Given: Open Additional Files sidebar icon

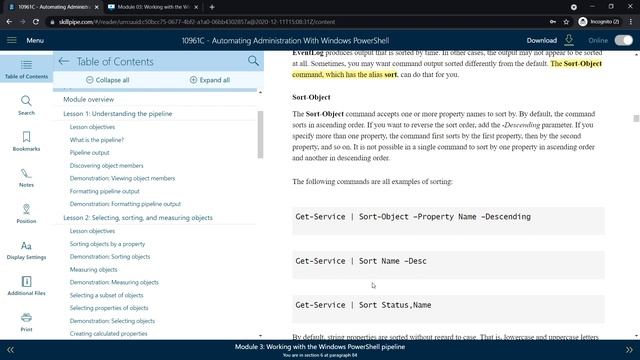Looking at the screenshot, I should coord(27,286).
